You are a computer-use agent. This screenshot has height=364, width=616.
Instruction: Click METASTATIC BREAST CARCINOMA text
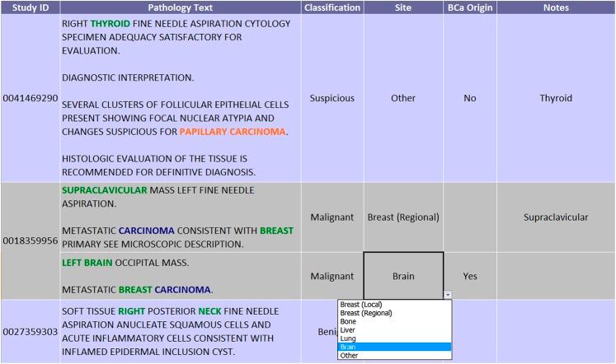[x=138, y=290]
